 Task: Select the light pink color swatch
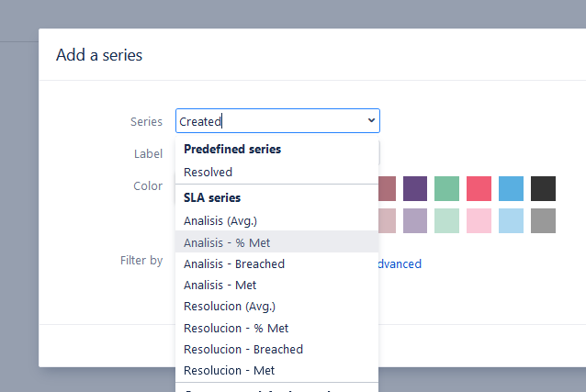[479, 220]
